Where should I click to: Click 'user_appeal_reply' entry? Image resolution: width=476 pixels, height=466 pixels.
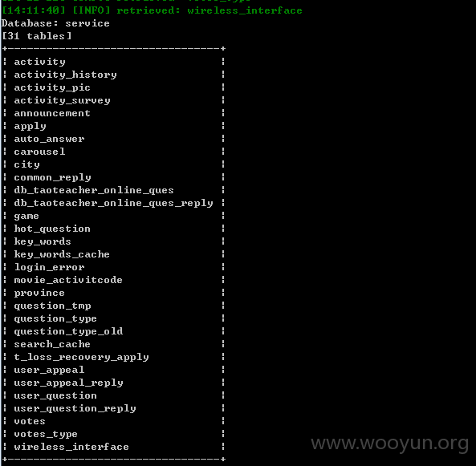tap(68, 383)
